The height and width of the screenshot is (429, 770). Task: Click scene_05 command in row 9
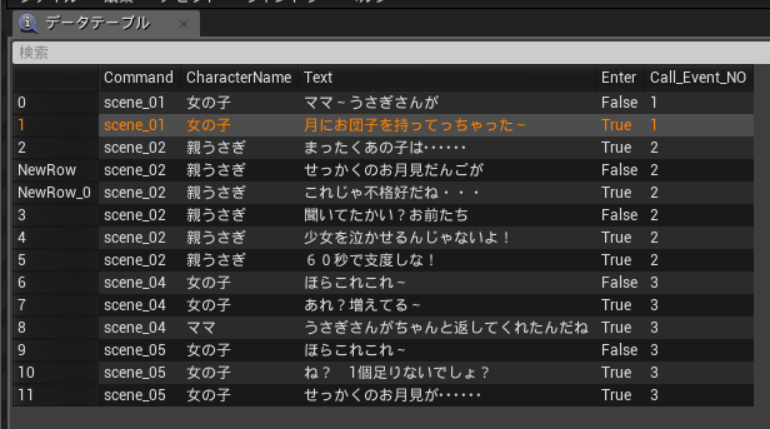click(x=135, y=350)
